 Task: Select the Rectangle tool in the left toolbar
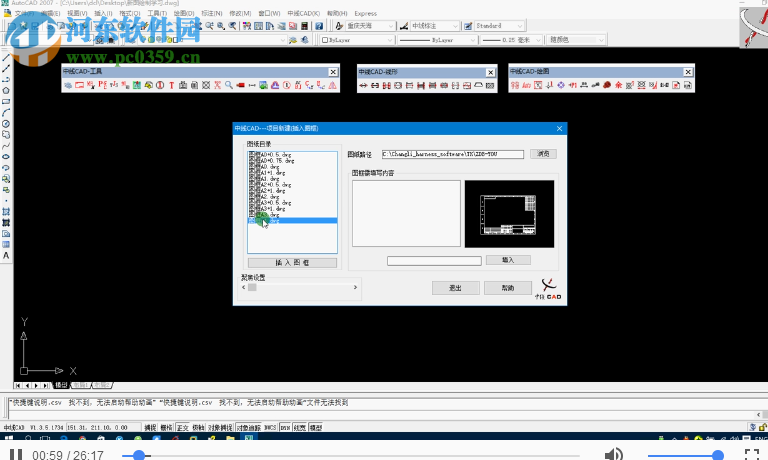click(x=6, y=101)
